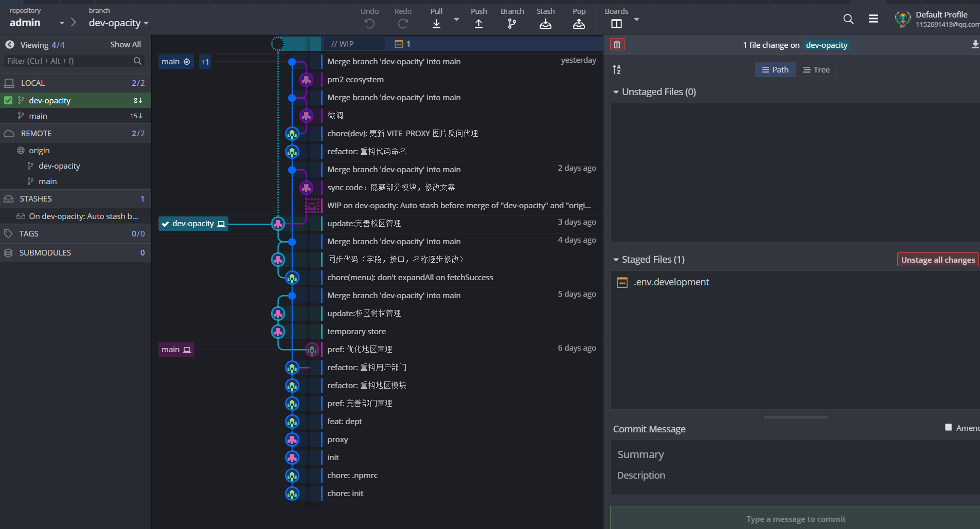
Task: Open the hamburger main menu
Action: pos(874,19)
